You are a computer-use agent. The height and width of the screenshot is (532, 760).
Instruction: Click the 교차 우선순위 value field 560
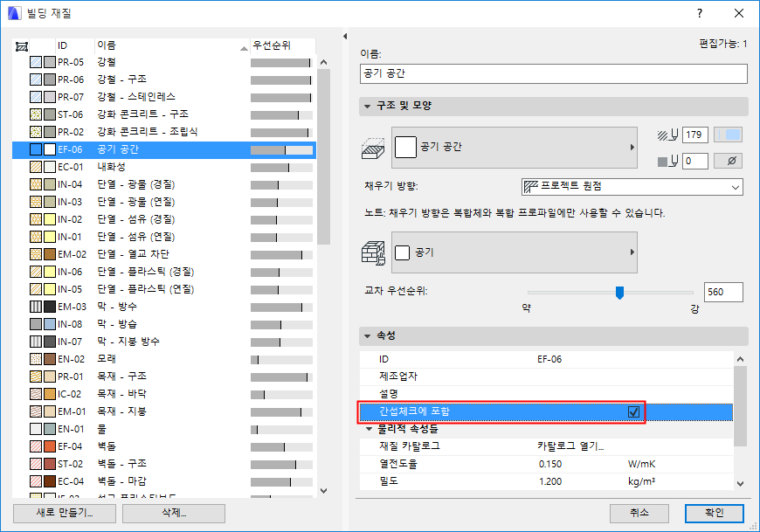pos(723,292)
